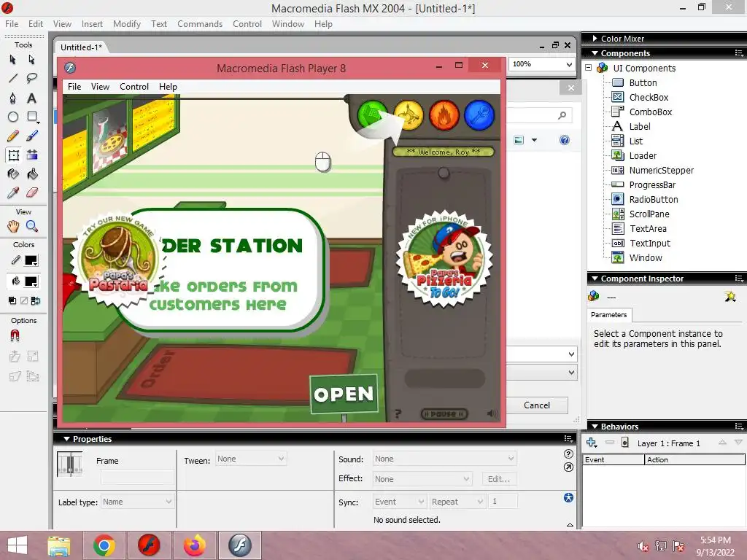Image resolution: width=747 pixels, height=560 pixels.
Task: Open the Label type dropdown
Action: (137, 502)
